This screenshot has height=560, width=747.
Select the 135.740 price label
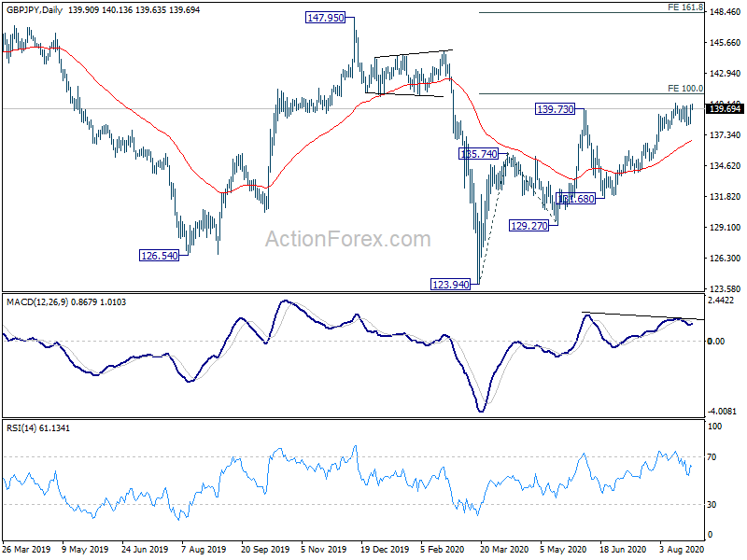[479, 154]
